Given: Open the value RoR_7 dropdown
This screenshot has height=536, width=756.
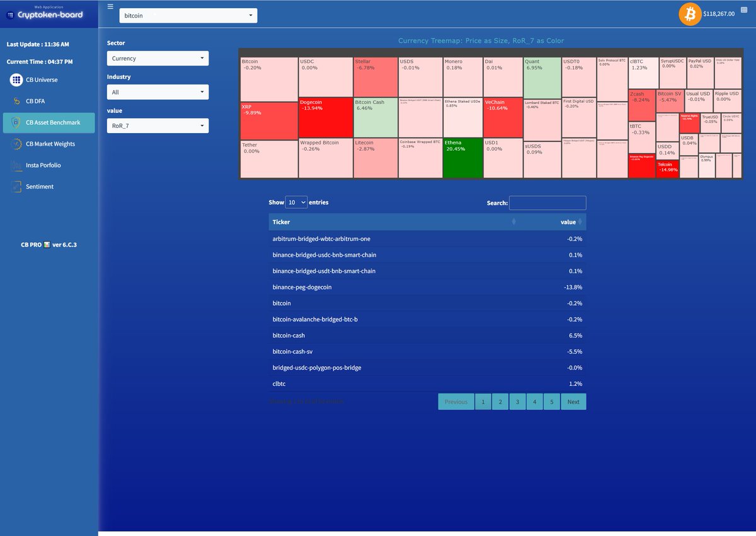Looking at the screenshot, I should click(157, 126).
